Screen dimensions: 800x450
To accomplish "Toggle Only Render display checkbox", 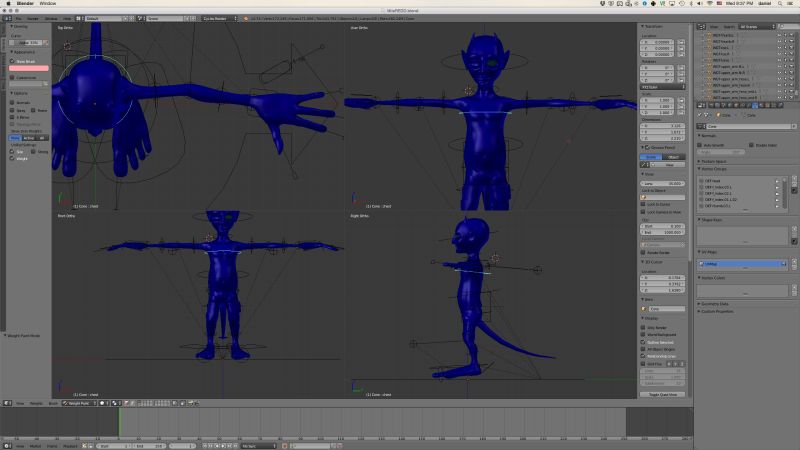I will coord(643,328).
